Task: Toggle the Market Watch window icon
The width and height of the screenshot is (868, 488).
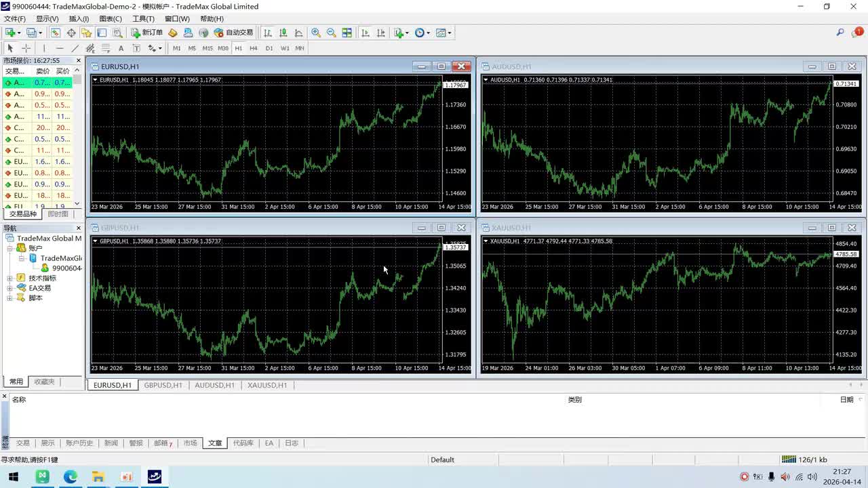Action: [x=56, y=33]
